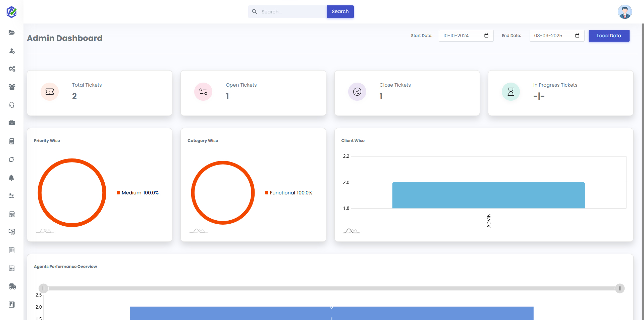Viewport: 644px width, 320px height.
Task: Click the chart logo under Client Wise
Action: [352, 231]
